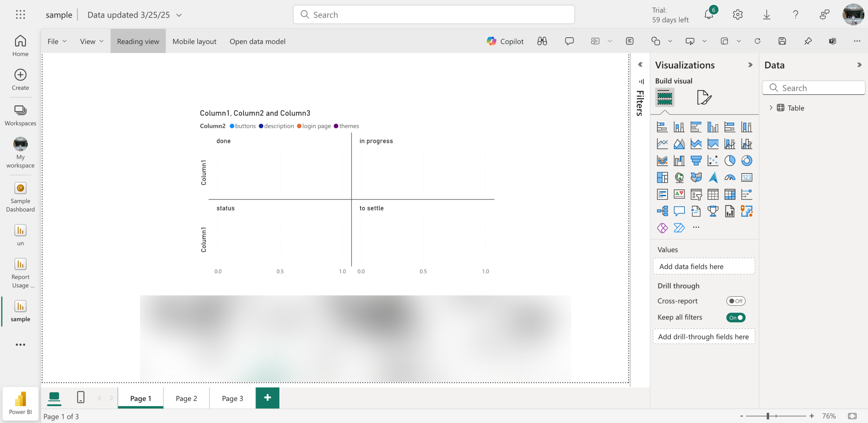
Task: Click the Save report icon
Action: click(782, 41)
